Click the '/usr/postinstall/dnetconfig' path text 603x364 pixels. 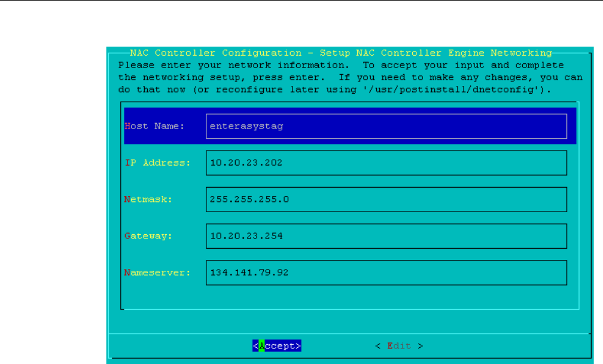tap(450, 90)
